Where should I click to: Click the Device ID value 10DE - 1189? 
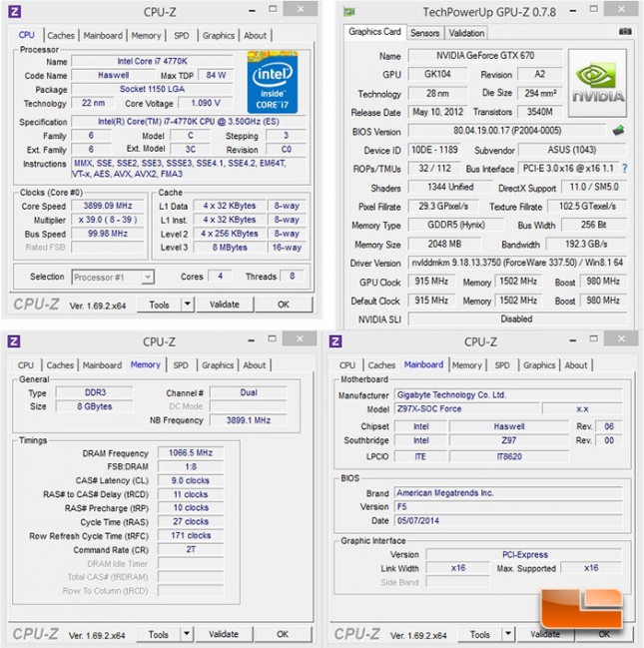click(x=434, y=150)
